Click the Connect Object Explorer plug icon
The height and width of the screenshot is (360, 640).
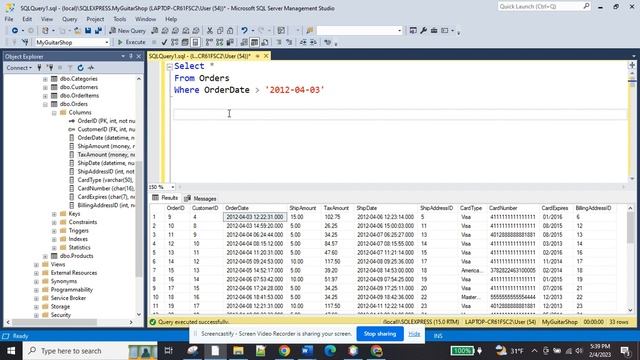[x=39, y=68]
